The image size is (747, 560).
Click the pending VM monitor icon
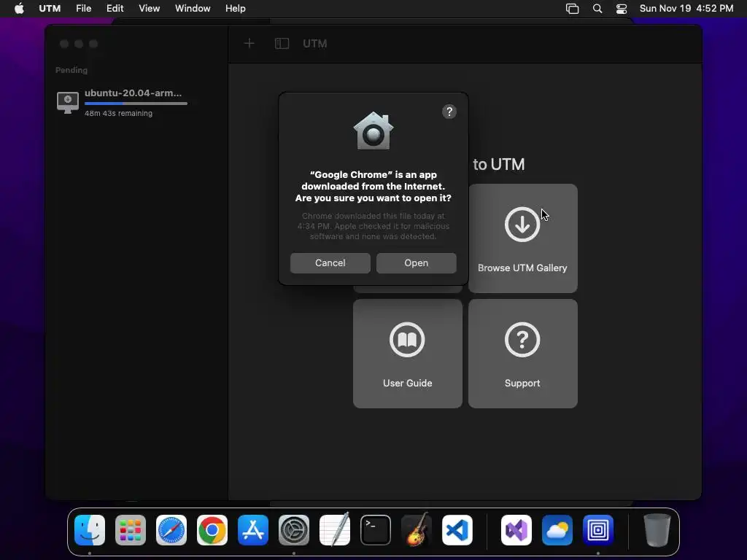point(68,102)
